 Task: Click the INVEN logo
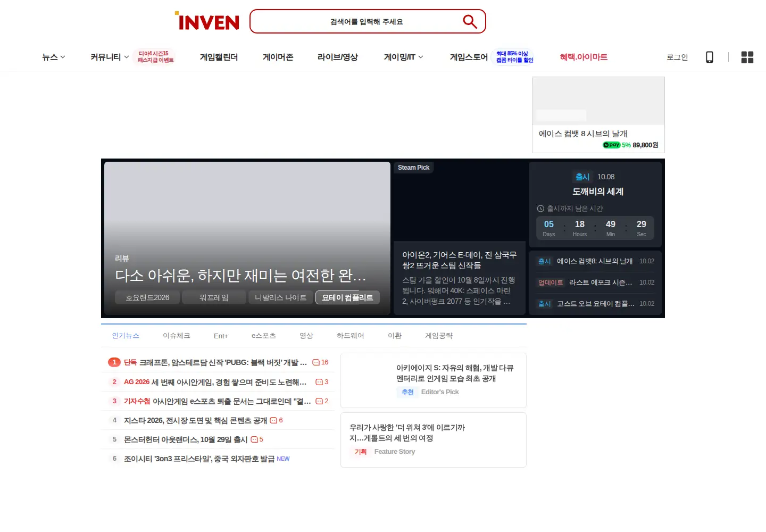[207, 21]
